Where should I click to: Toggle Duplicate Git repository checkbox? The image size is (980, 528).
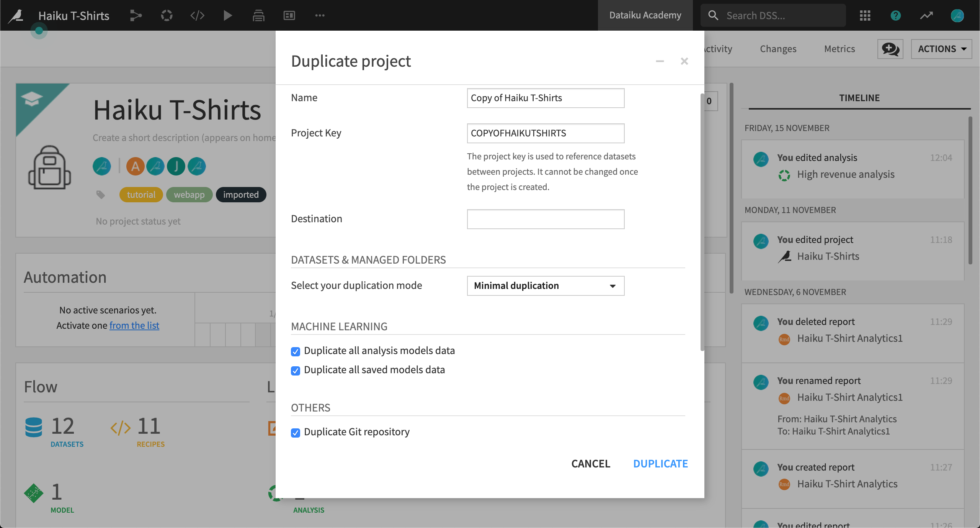tap(295, 433)
